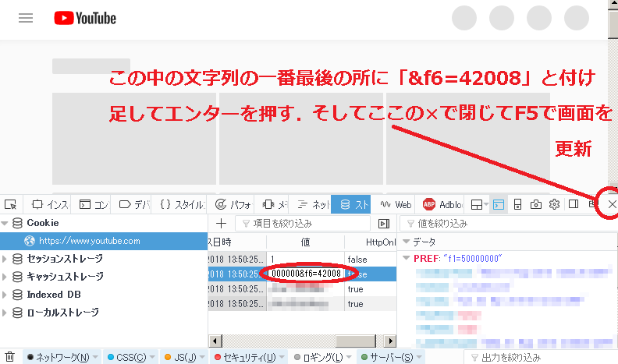Viewport: 618px width, 364px height.
Task: Switch to the Performance tab
Action: coord(233,205)
